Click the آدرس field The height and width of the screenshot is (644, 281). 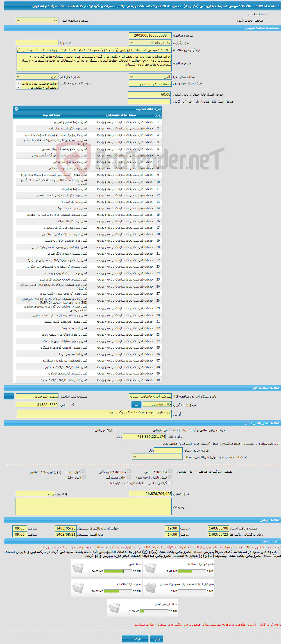[x=94, y=414]
